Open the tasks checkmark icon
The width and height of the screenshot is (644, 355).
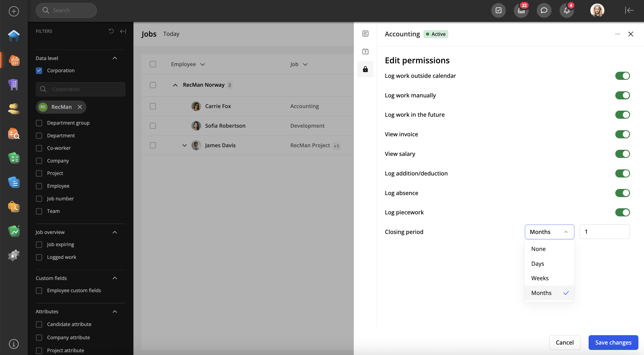[498, 10]
